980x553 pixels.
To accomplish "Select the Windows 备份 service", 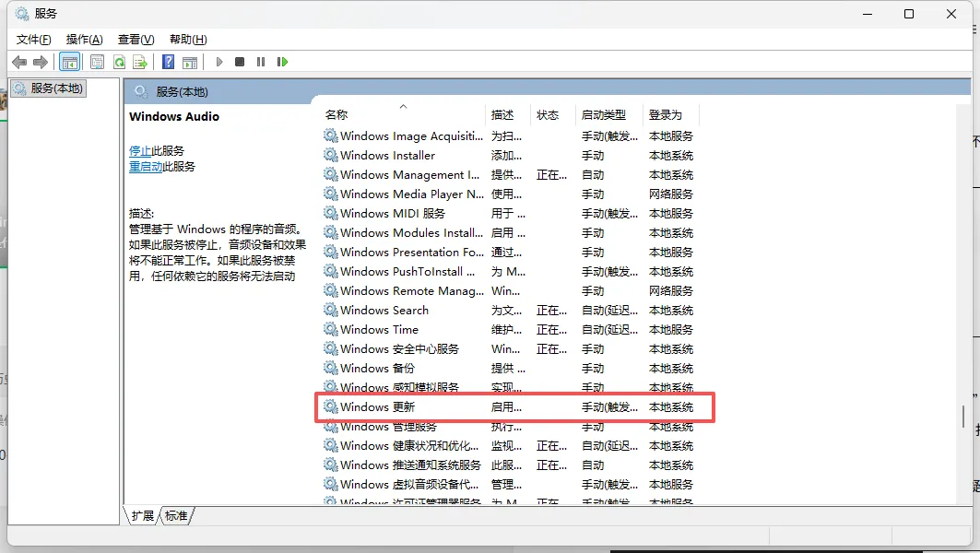I will coord(509,369).
